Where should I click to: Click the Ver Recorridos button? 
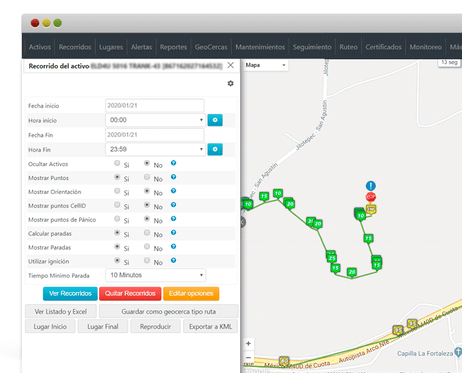click(70, 294)
